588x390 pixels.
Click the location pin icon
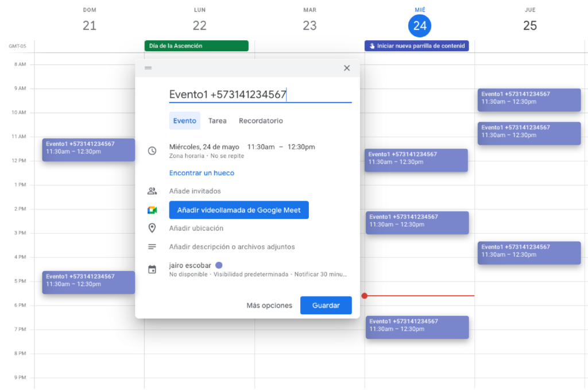coord(152,228)
